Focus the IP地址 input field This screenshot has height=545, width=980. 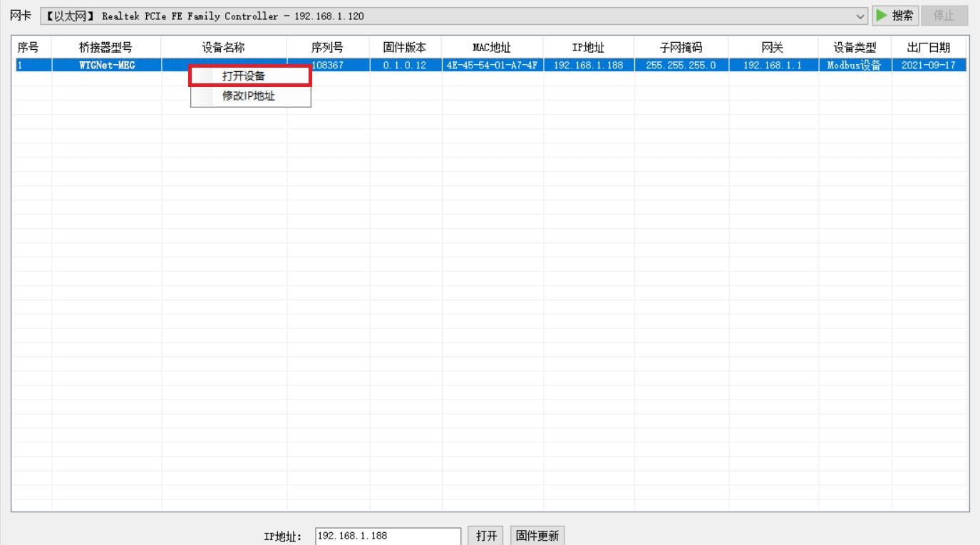tap(388, 536)
